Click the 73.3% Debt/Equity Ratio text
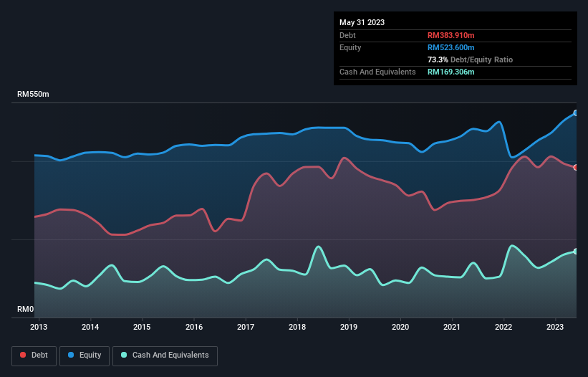The width and height of the screenshot is (588, 377). (470, 59)
